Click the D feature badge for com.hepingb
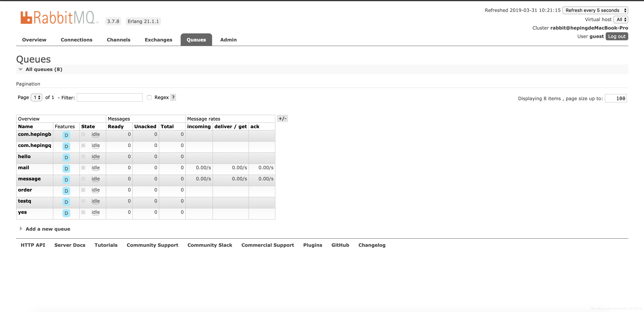Viewport: 644px width, 312px height. click(x=66, y=135)
